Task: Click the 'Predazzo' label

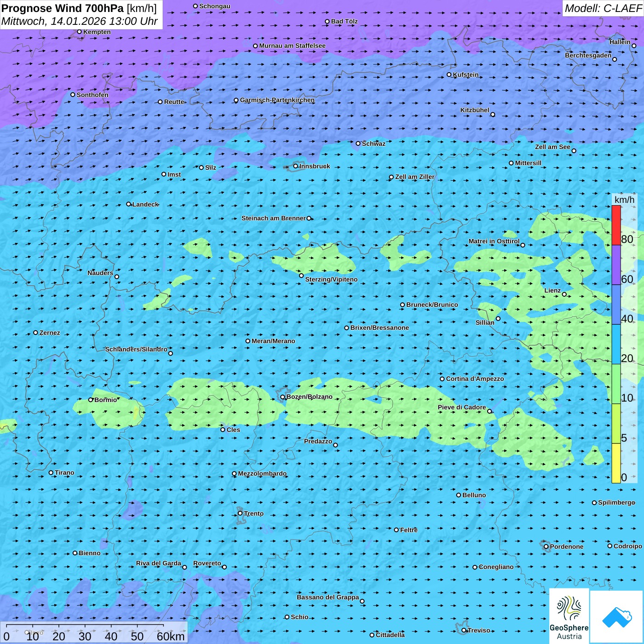Action: pos(318,441)
